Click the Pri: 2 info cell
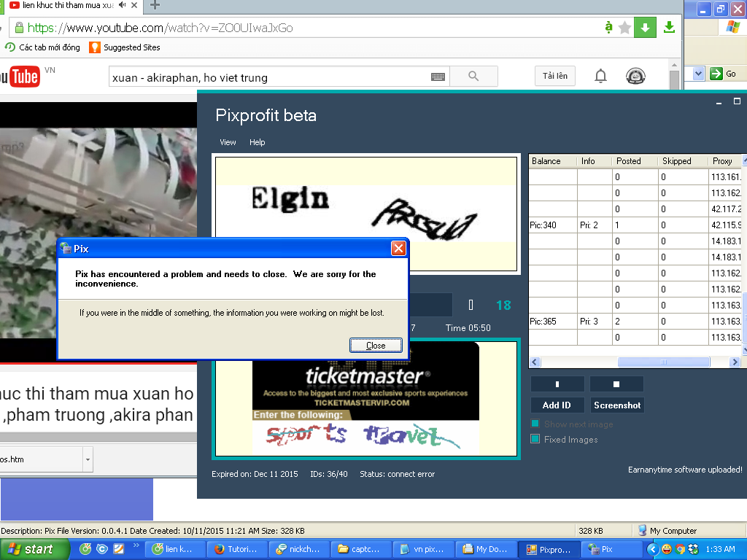The width and height of the screenshot is (747, 560). (594, 225)
